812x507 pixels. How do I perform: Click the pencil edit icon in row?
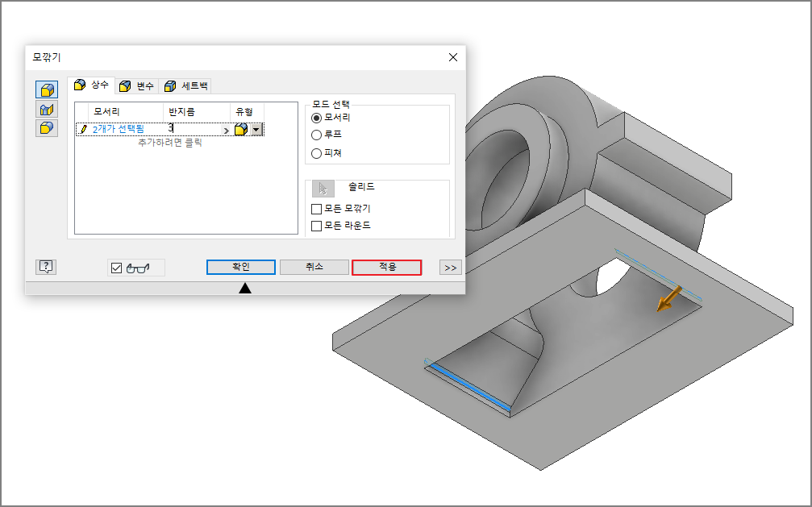[84, 130]
